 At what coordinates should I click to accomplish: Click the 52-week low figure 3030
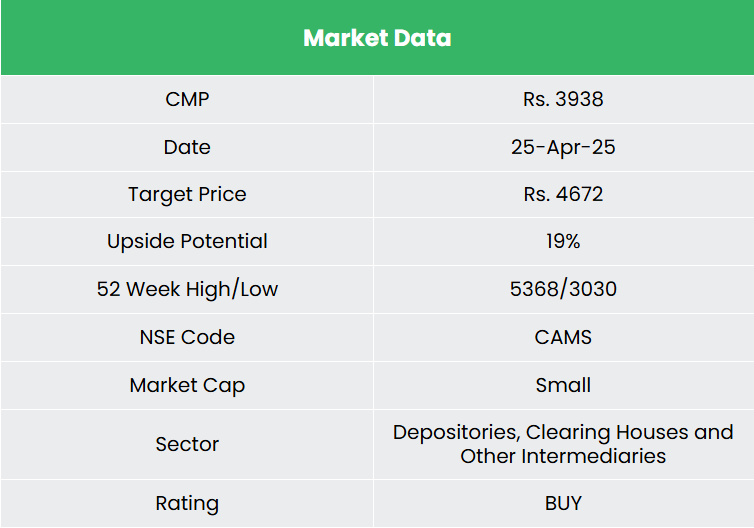(591, 289)
